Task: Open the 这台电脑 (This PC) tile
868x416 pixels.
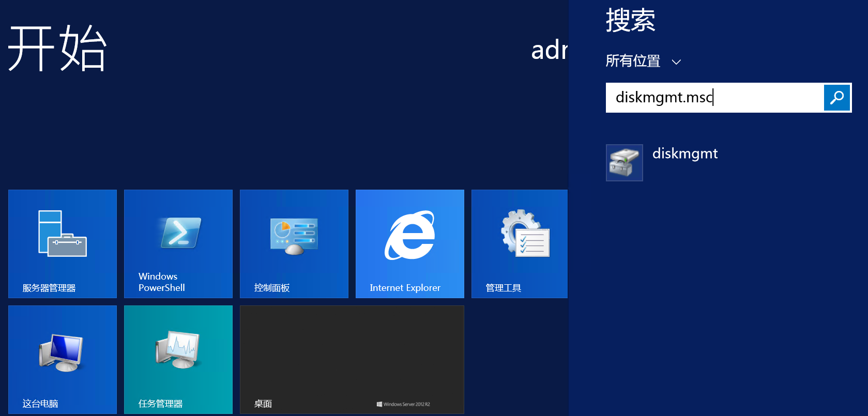Action: 63,359
